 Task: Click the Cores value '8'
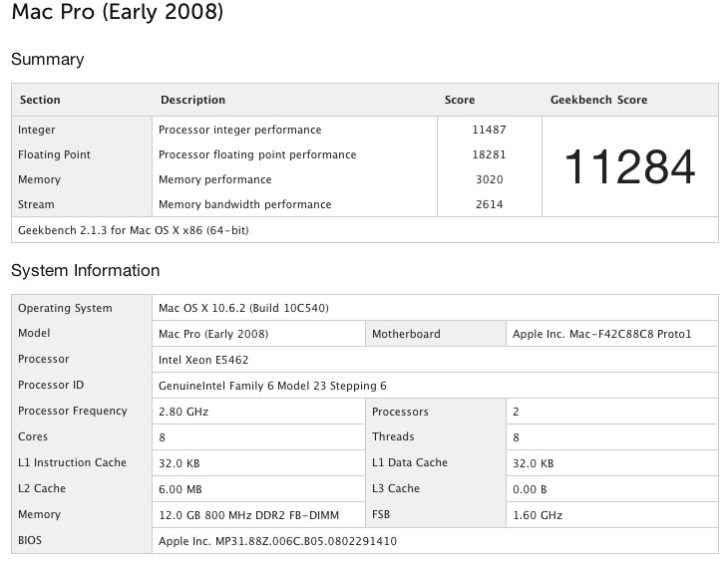162,438
